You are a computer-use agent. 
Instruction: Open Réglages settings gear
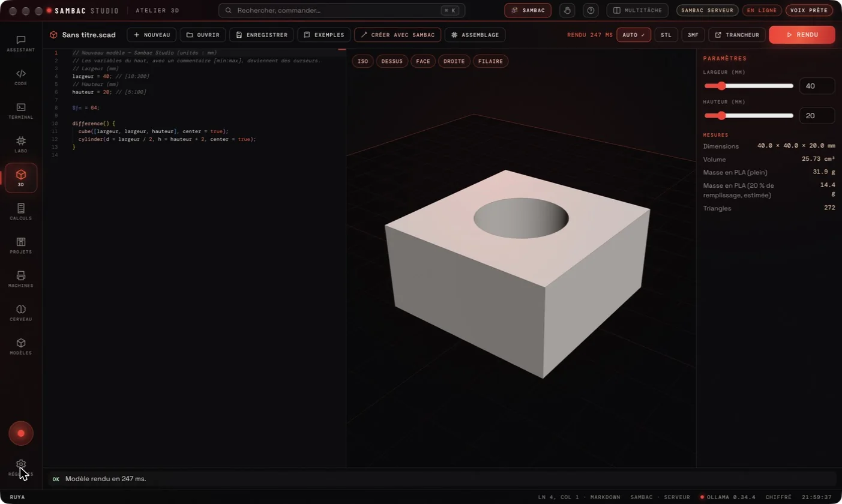[21, 467]
